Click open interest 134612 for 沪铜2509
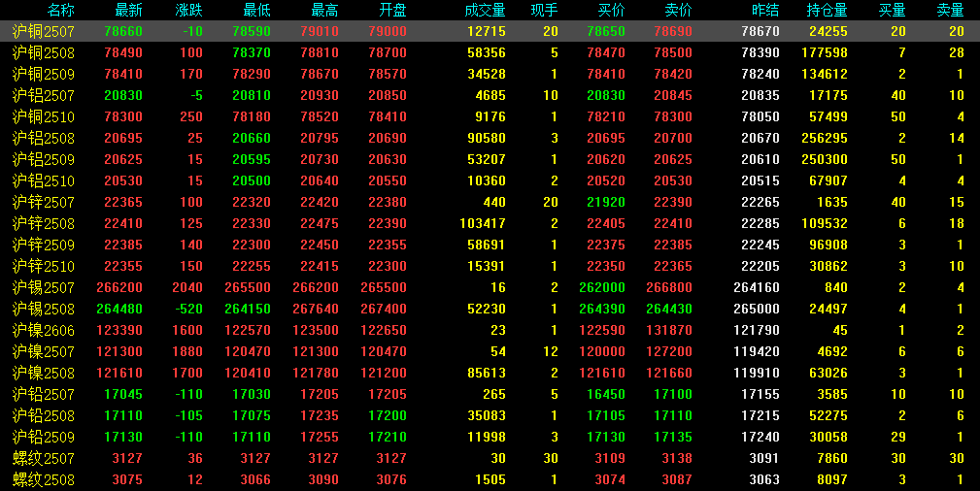Screen dimensions: 980x491 (825, 74)
